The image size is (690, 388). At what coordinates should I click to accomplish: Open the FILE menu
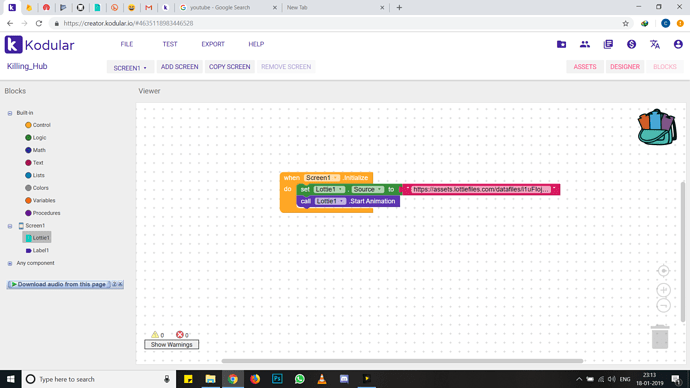[x=127, y=44]
